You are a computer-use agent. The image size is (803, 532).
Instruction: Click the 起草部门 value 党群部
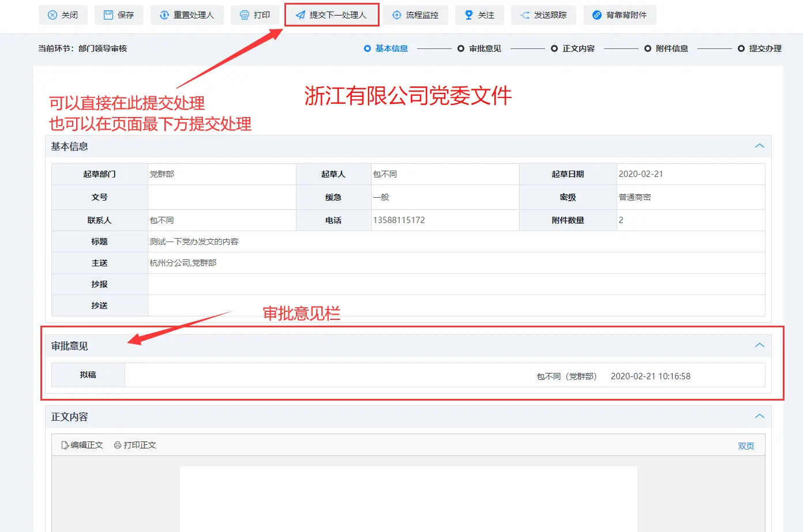[162, 174]
